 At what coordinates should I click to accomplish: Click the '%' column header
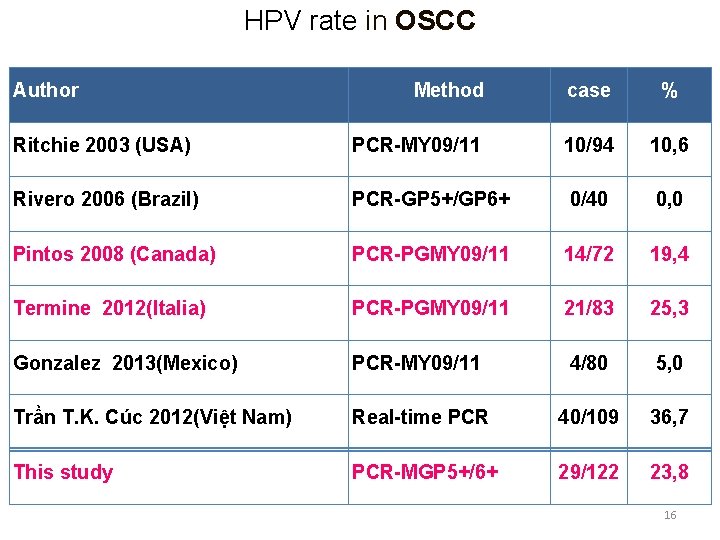click(669, 90)
